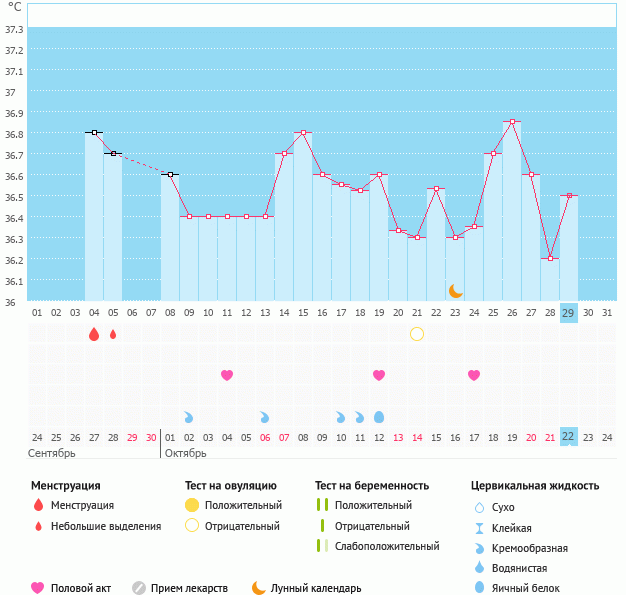Select the egg white fluid icon on day 19
The width and height of the screenshot is (626, 595).
(x=379, y=416)
